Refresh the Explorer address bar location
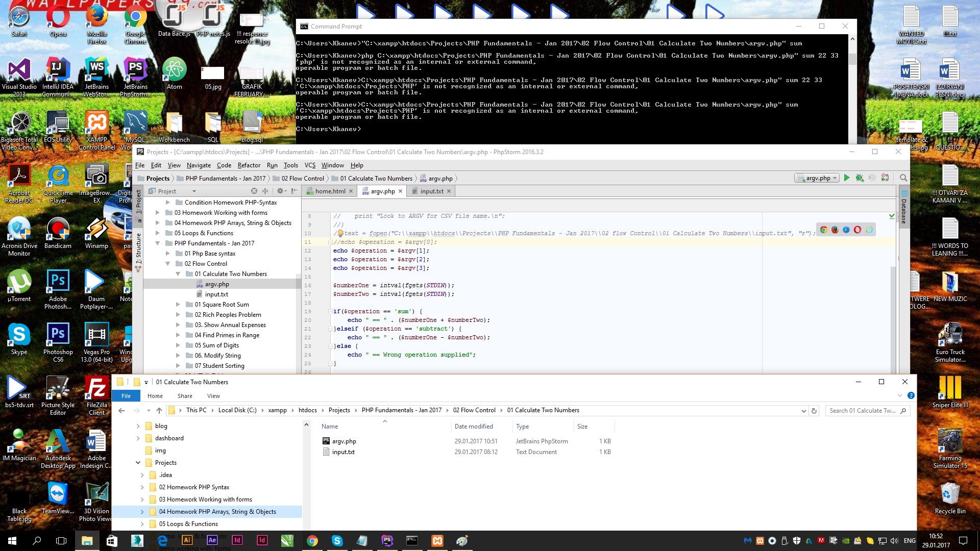 [x=814, y=411]
